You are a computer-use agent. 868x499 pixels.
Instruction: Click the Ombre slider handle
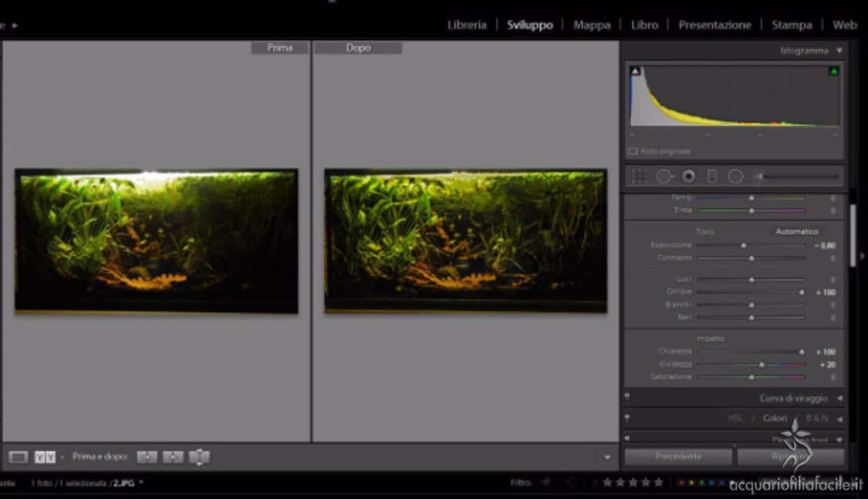click(x=802, y=292)
